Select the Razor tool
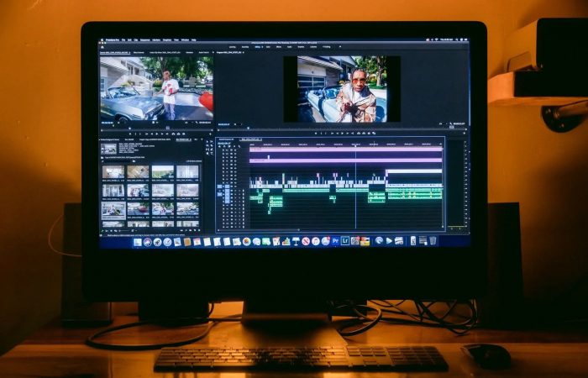The image size is (588, 378). point(212,145)
